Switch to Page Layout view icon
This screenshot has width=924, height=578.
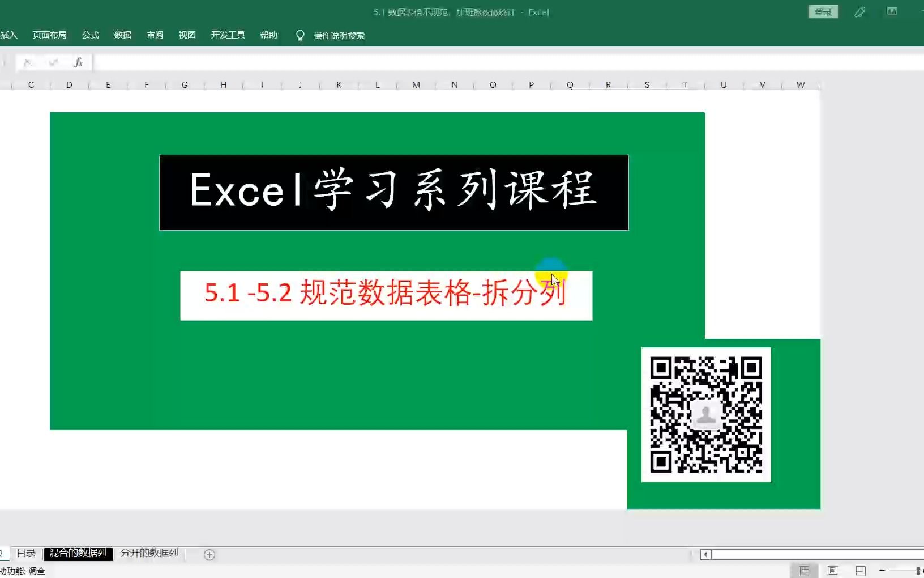pos(832,570)
